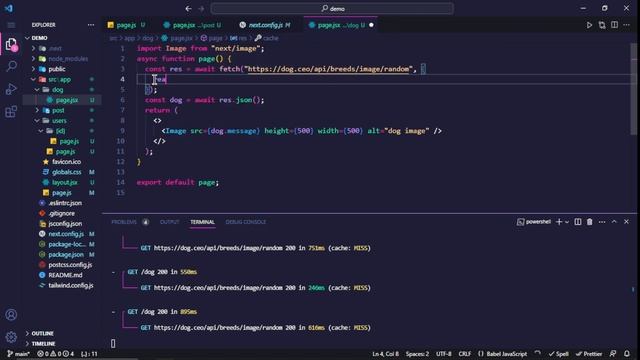Open errors and warnings status indicator
Image resolution: width=640 pixels, height=360 pixels.
coord(56,353)
